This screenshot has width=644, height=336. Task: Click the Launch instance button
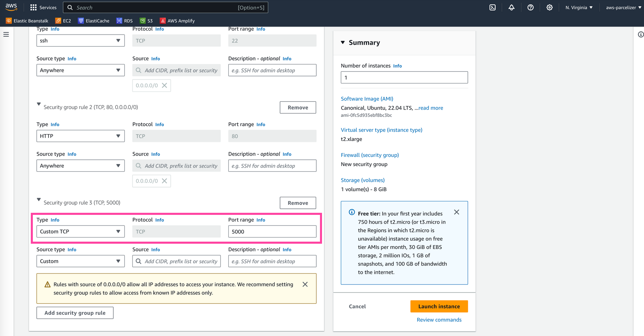coord(439,306)
